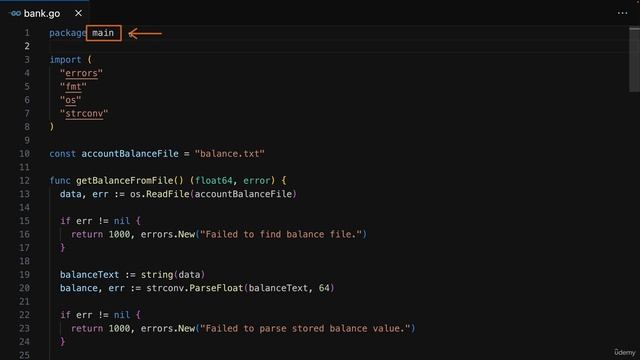Click the float64 return type

[213, 181]
